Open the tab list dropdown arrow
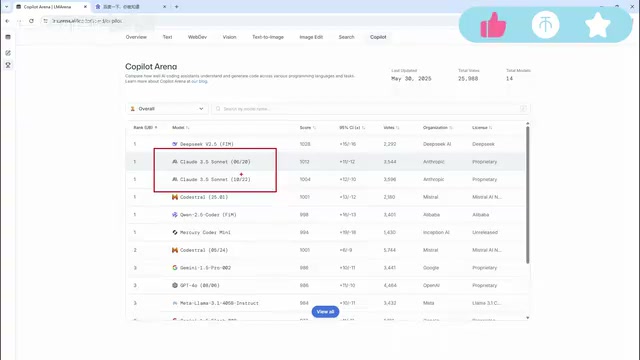The height and width of the screenshot is (360, 640). [x=7, y=7]
